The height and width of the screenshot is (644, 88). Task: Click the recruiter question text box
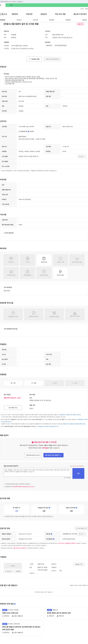[37, 472]
